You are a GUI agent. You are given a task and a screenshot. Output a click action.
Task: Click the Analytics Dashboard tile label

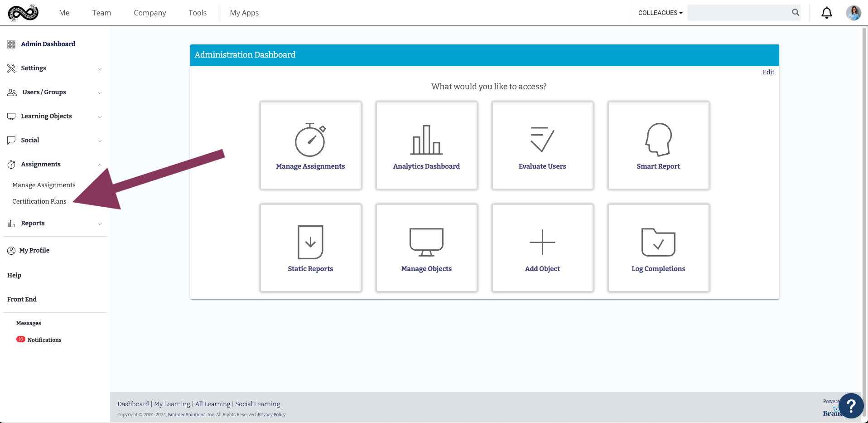coord(426,166)
